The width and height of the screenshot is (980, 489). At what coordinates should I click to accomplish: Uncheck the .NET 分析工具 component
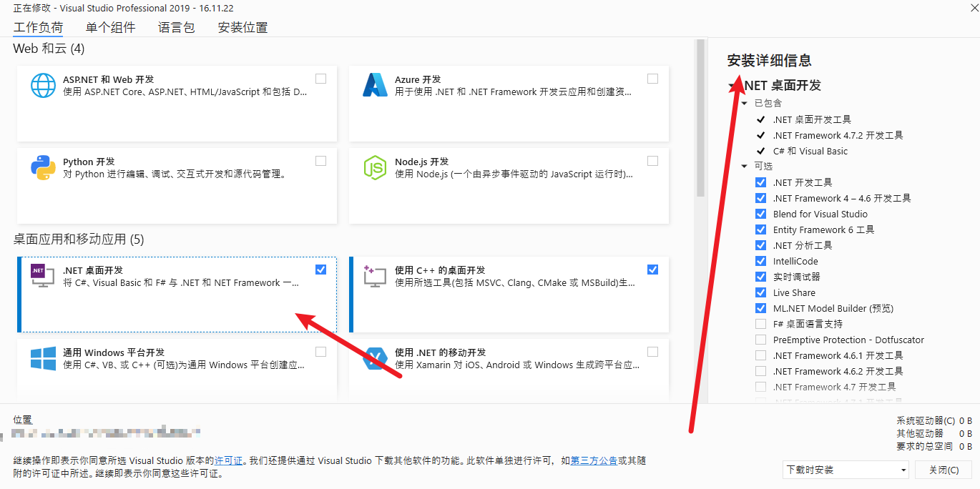[760, 245]
